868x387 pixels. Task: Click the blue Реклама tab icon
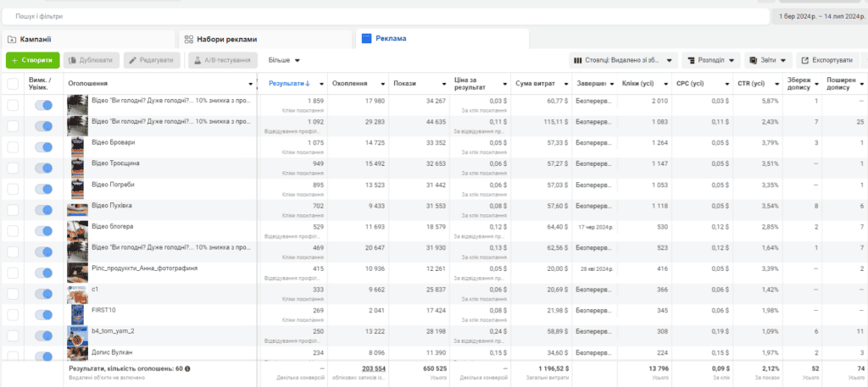(366, 38)
